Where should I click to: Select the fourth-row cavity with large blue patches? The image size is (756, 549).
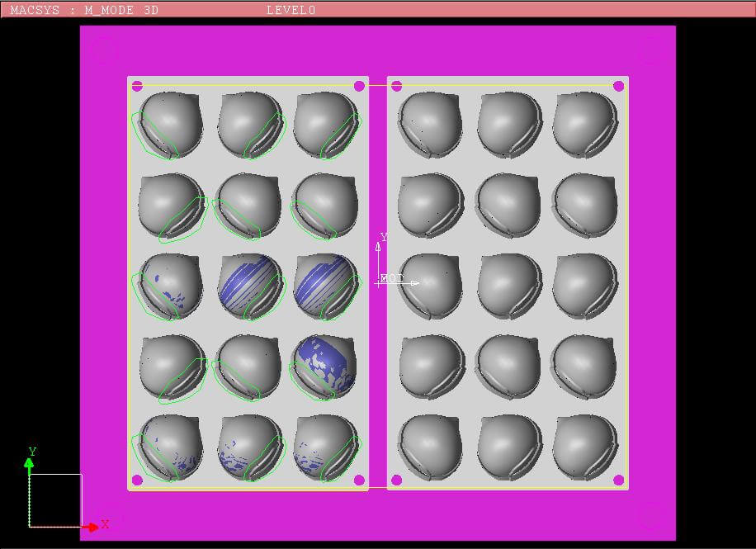click(x=324, y=367)
